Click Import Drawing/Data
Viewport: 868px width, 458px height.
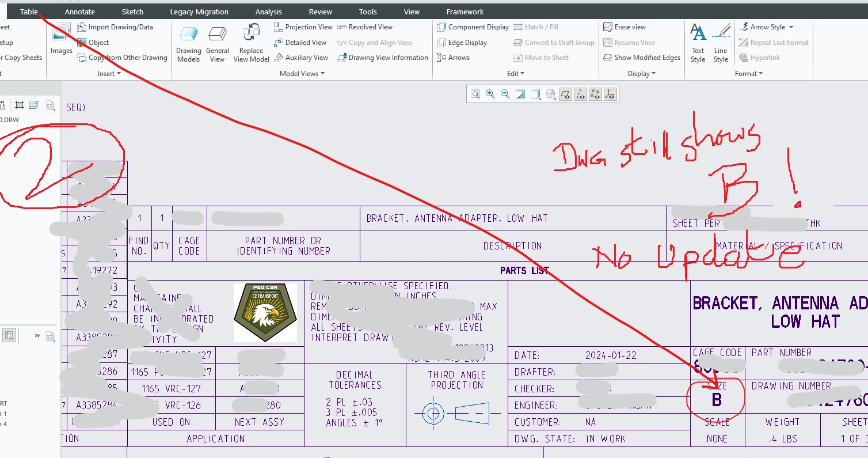[x=115, y=27]
